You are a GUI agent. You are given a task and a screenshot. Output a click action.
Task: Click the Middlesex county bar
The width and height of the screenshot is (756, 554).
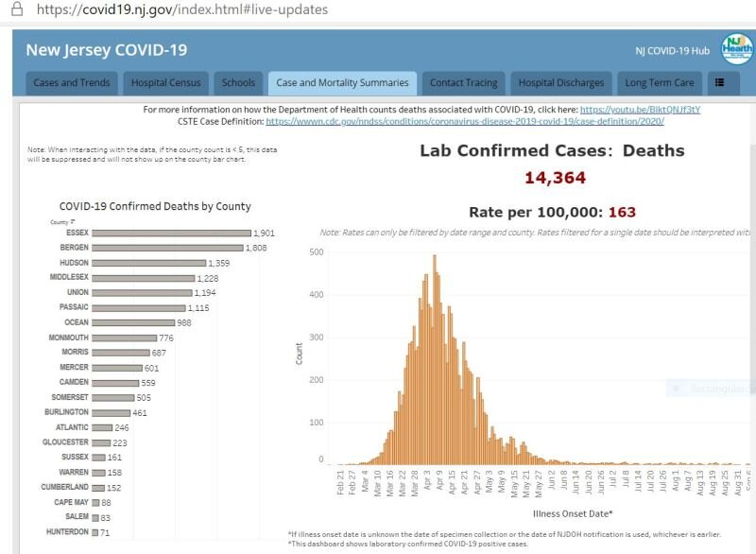tap(144, 278)
